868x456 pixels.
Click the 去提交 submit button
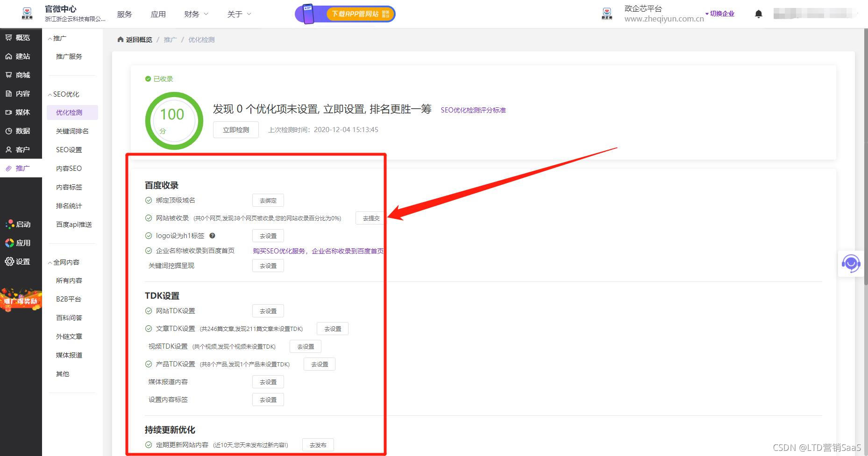[370, 217]
